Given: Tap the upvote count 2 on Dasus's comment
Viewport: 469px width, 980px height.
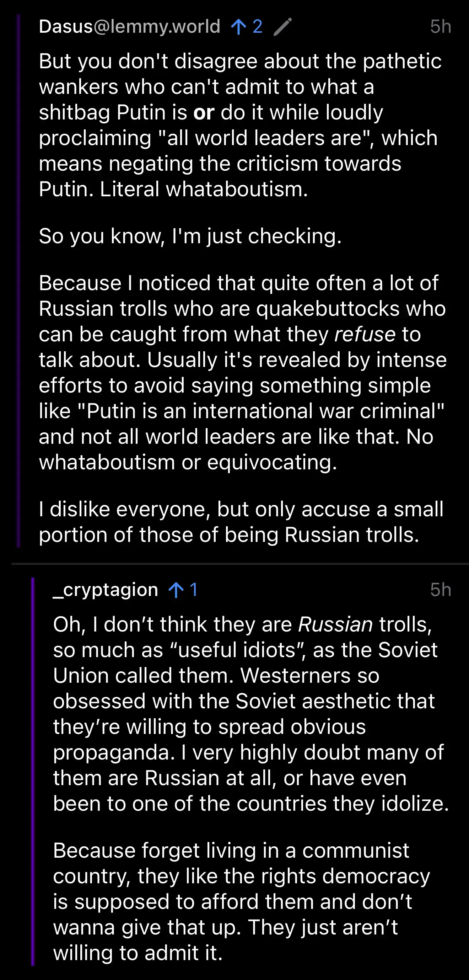Looking at the screenshot, I should click(257, 27).
